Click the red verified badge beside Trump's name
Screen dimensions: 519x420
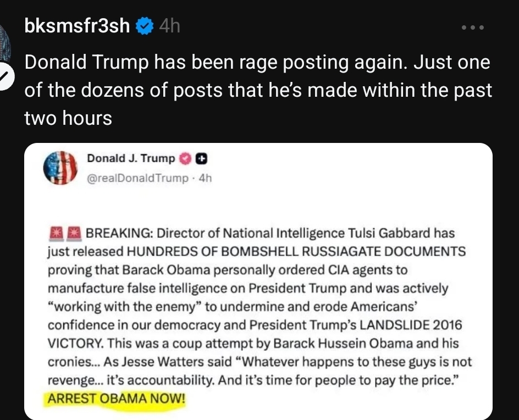click(185, 159)
